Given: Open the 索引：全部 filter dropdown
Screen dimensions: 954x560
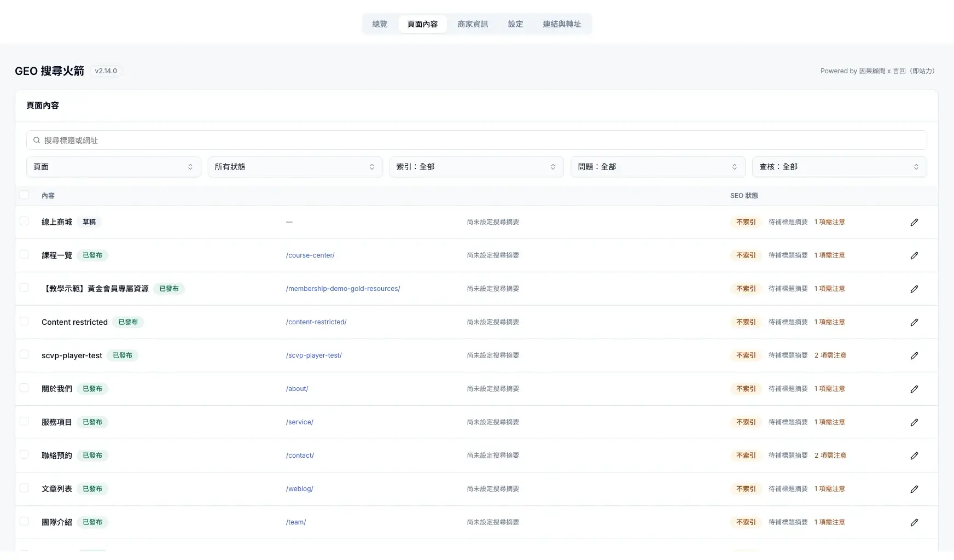Looking at the screenshot, I should [476, 167].
